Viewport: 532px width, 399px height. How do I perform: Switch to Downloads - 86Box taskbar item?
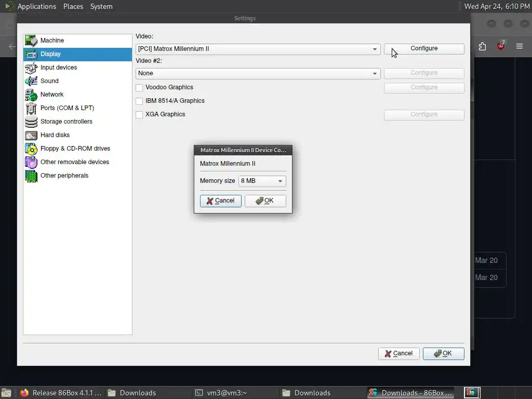click(411, 393)
